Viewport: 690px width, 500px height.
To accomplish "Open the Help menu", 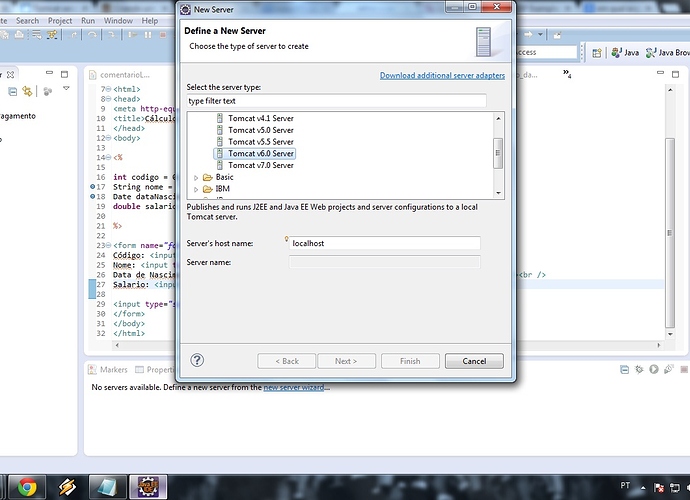I will tap(150, 21).
